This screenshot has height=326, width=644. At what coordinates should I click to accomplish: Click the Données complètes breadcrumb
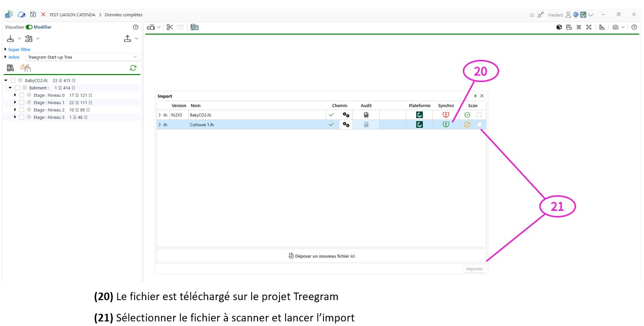pos(124,15)
